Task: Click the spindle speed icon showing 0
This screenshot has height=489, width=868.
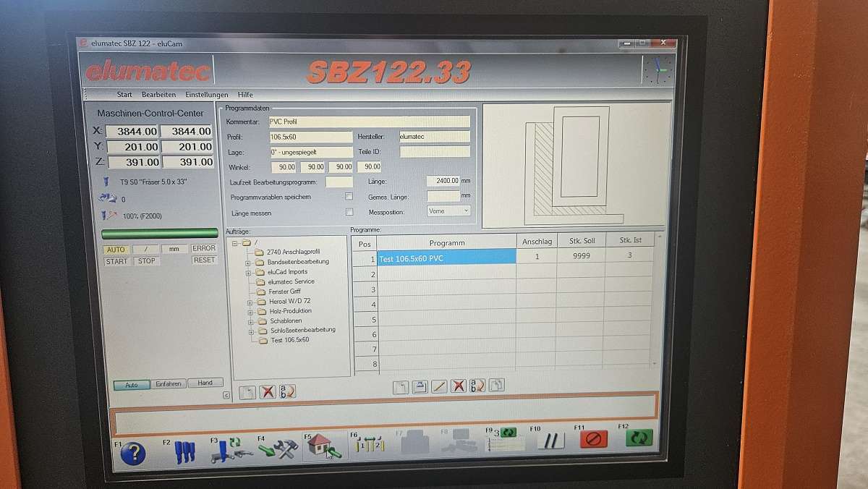Action: [x=109, y=198]
